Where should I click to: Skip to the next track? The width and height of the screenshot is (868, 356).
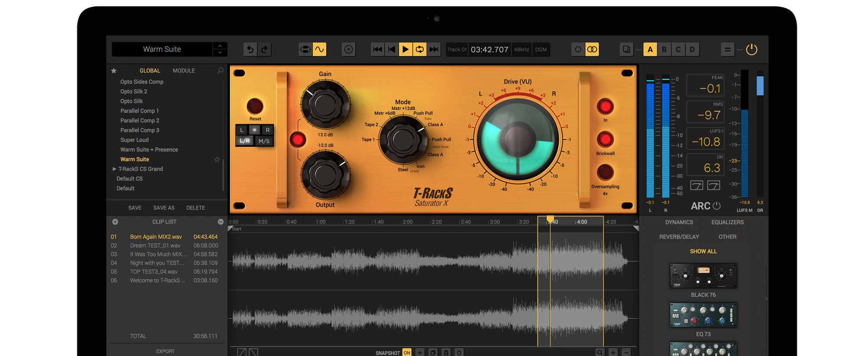[x=434, y=49]
